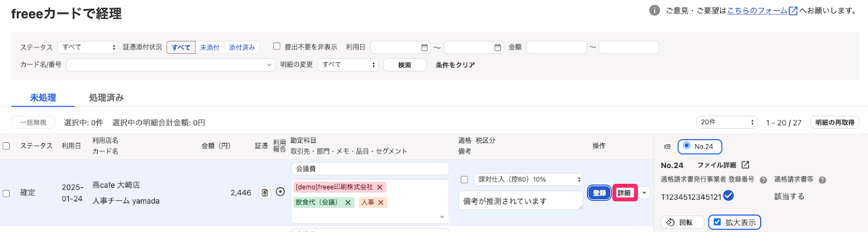
Task: Set 証憑添付状況 filter to 未添付
Action: (x=210, y=48)
